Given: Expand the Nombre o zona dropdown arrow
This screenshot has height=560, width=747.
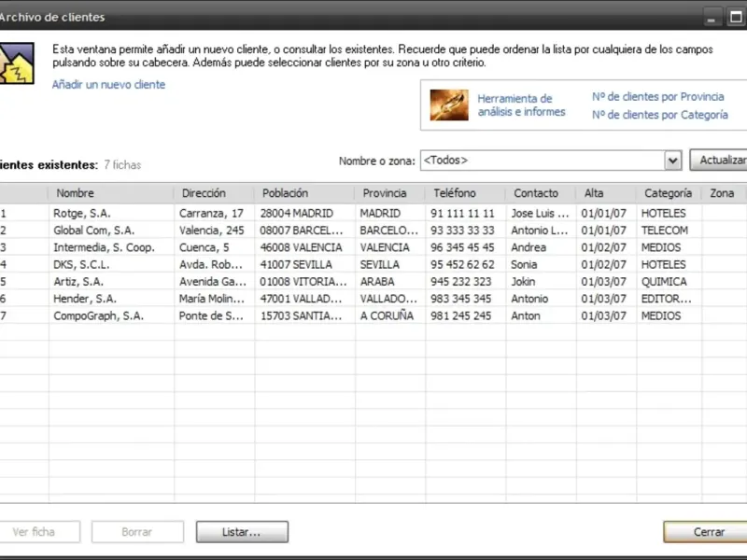Looking at the screenshot, I should [x=672, y=161].
